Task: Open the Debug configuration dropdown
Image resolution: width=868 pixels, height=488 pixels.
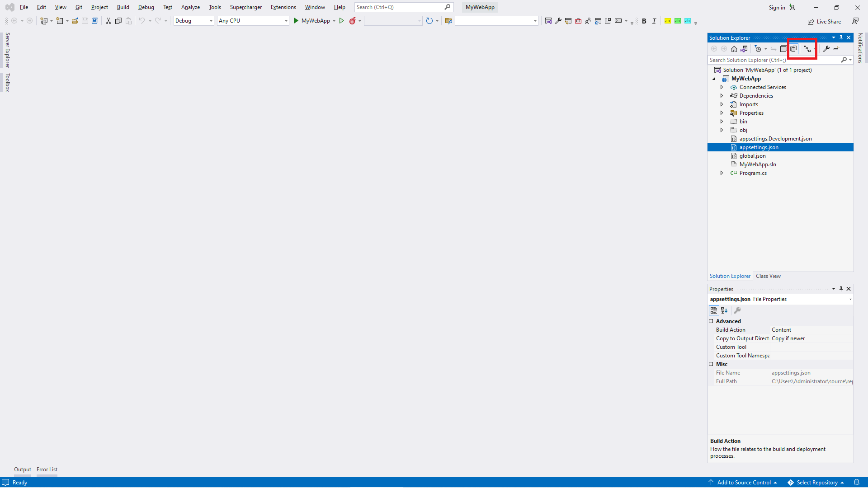Action: click(193, 21)
